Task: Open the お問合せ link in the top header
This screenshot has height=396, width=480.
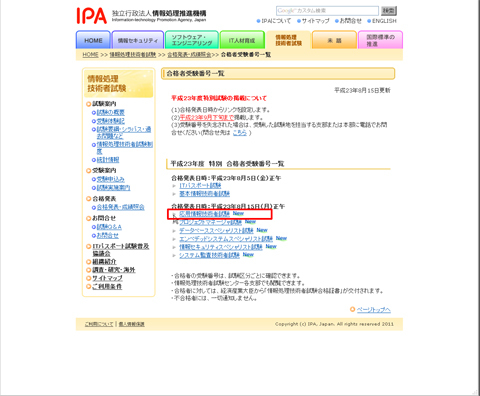Action: pyautogui.click(x=350, y=21)
